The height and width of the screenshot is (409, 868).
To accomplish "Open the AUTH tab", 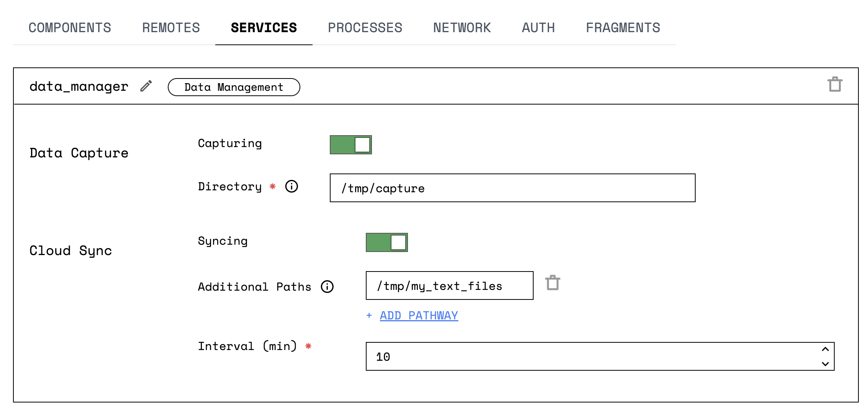I will pyautogui.click(x=538, y=27).
